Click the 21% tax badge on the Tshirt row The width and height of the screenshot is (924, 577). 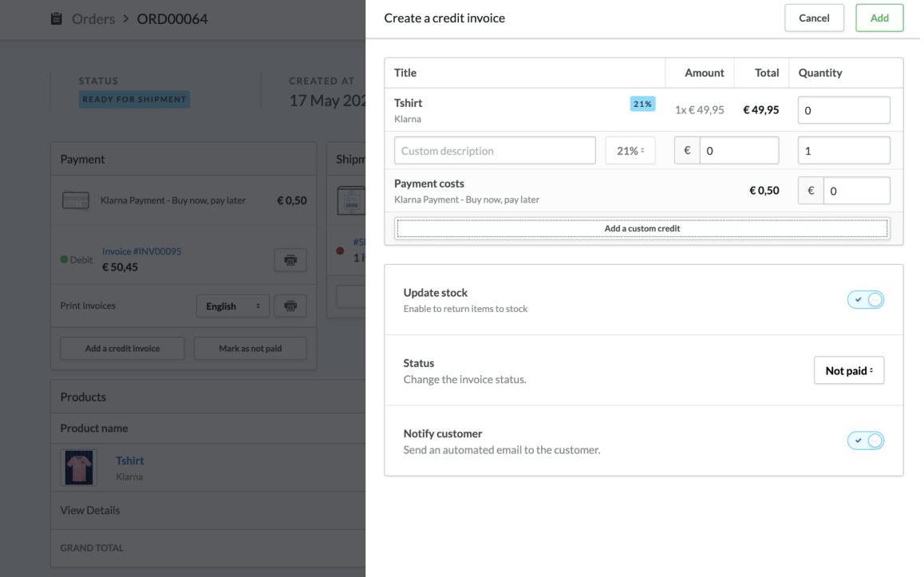point(642,103)
